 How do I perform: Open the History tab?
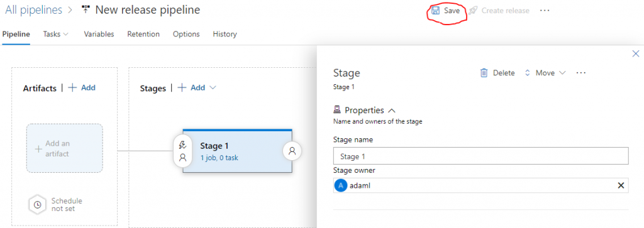[225, 34]
